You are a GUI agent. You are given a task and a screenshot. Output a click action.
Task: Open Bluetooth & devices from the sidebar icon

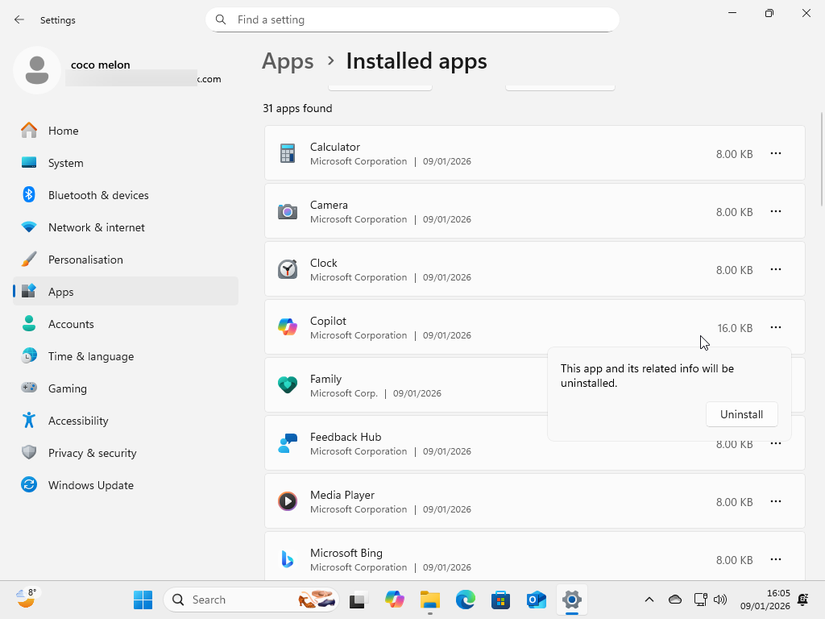click(28, 195)
